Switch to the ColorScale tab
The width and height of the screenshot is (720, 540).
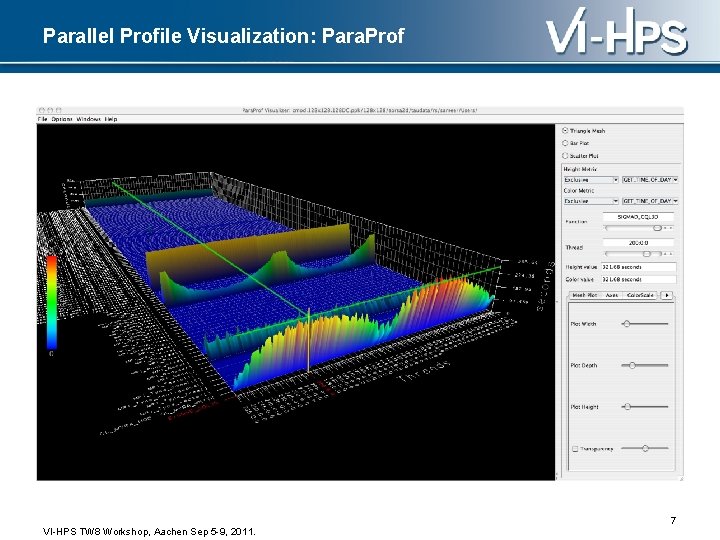point(640,295)
